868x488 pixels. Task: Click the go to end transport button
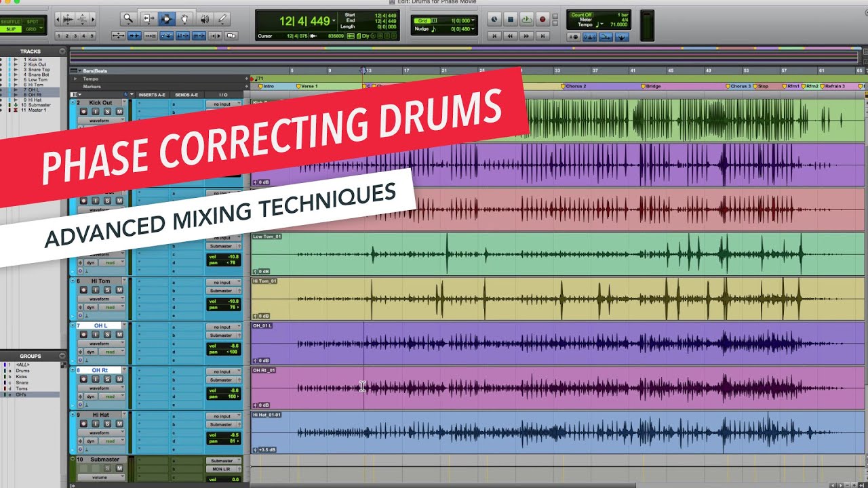click(542, 35)
